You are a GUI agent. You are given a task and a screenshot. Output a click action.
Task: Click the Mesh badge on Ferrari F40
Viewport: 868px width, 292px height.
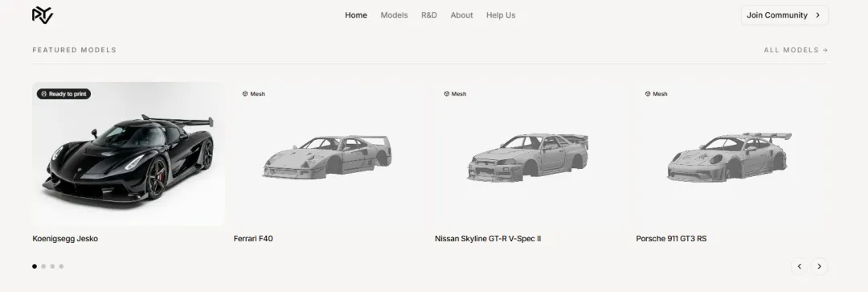click(253, 93)
